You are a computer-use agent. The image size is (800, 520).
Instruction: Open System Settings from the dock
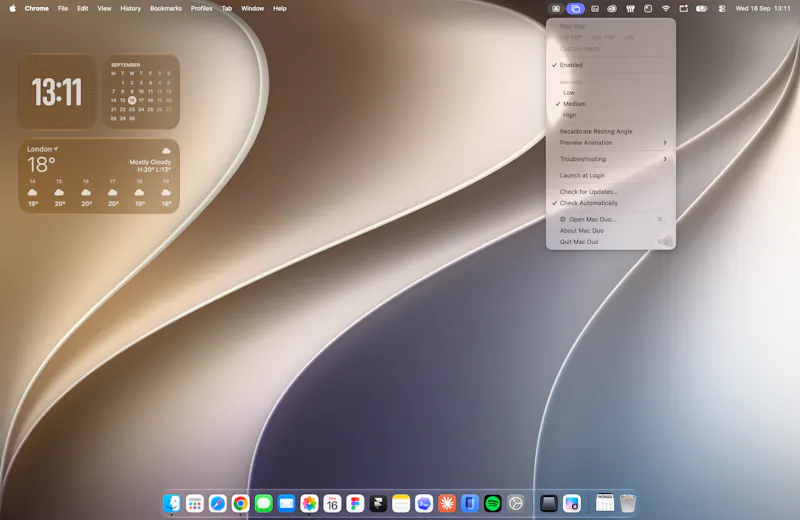point(515,504)
